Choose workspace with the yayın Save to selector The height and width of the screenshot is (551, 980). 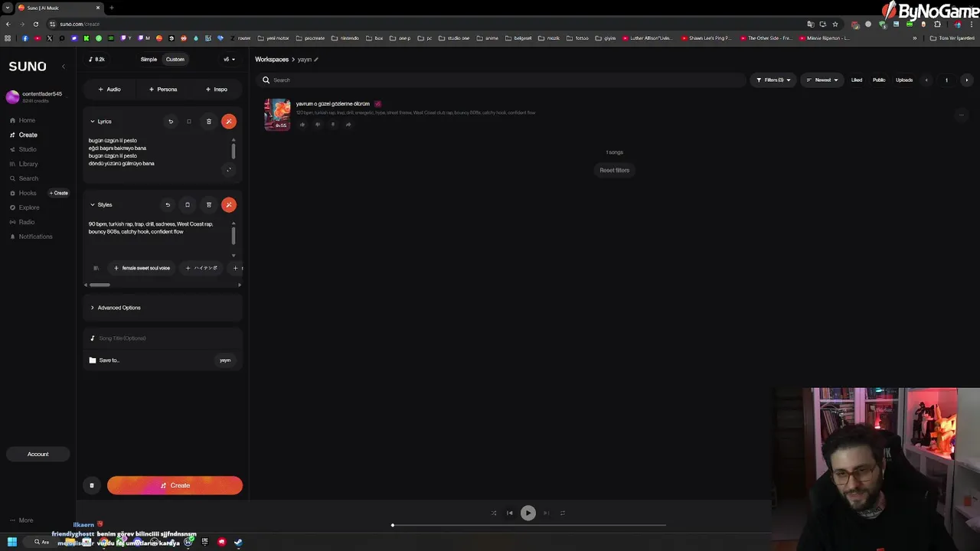(225, 360)
